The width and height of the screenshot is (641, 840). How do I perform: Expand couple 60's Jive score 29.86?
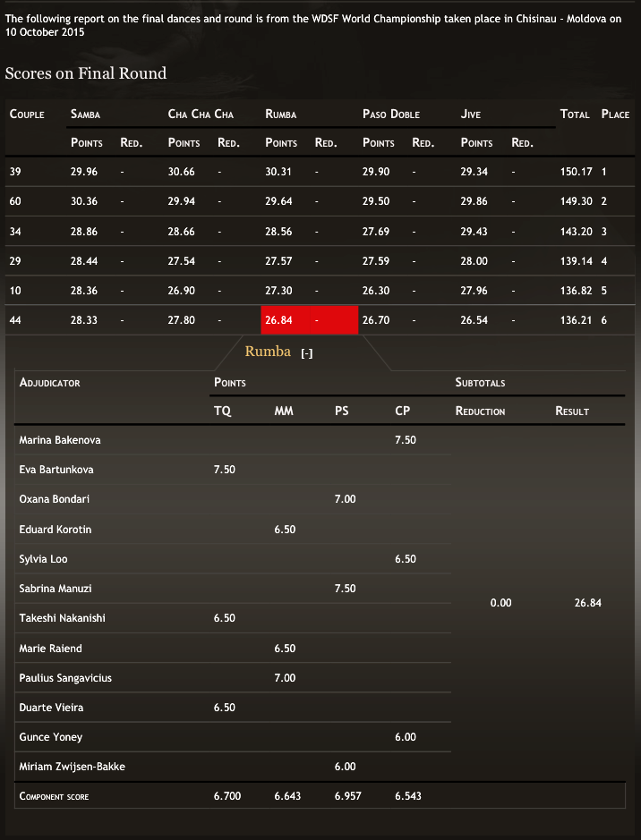474,201
